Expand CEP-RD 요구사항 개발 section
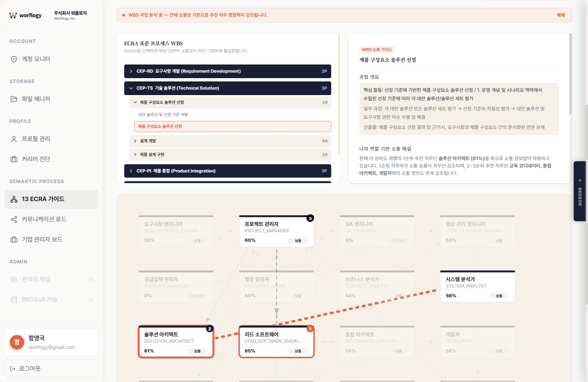 pyautogui.click(x=227, y=71)
